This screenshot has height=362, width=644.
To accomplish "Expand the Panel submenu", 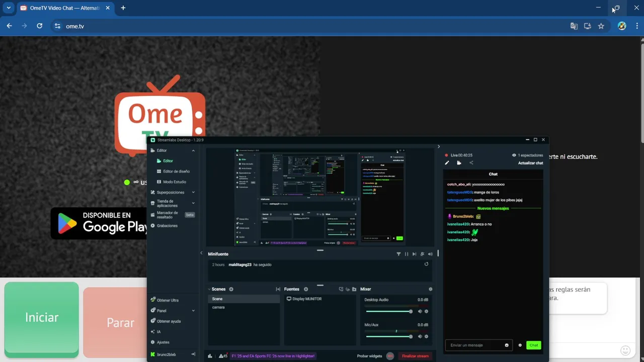I will pyautogui.click(x=193, y=311).
